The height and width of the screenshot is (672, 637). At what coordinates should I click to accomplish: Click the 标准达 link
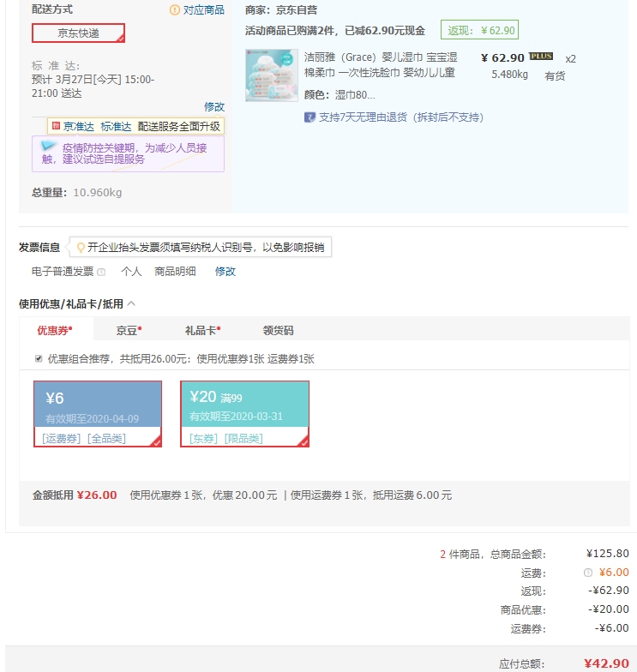click(x=116, y=127)
